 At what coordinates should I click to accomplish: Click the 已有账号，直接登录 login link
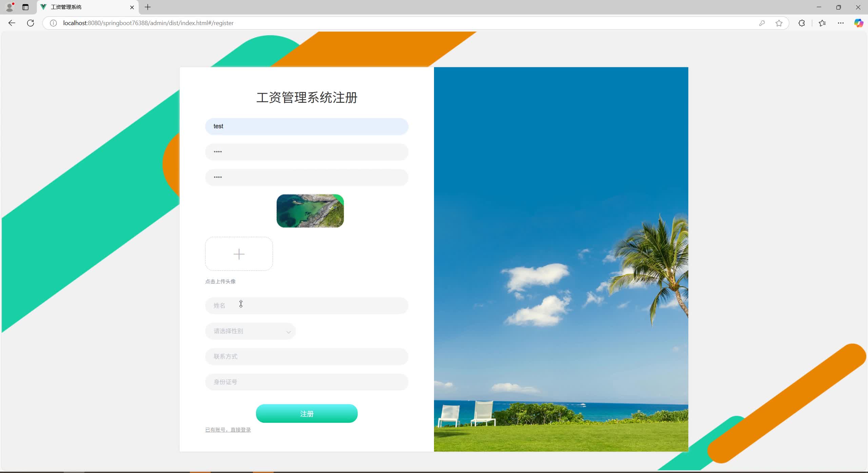coord(228,430)
